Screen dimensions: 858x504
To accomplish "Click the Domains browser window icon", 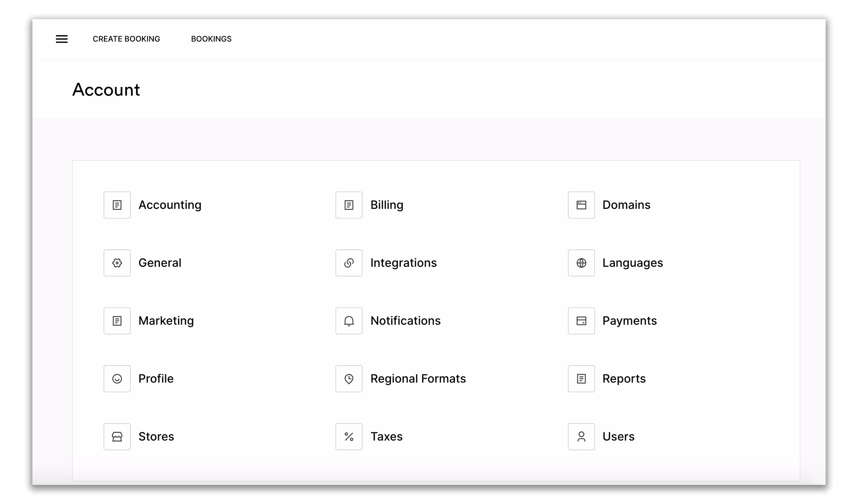I will point(581,205).
